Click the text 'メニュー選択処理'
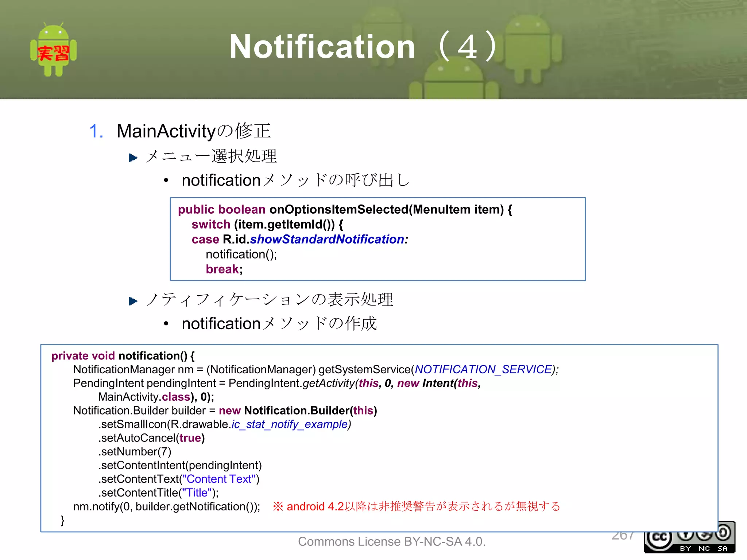The width and height of the screenshot is (747, 560). pyautogui.click(x=211, y=156)
